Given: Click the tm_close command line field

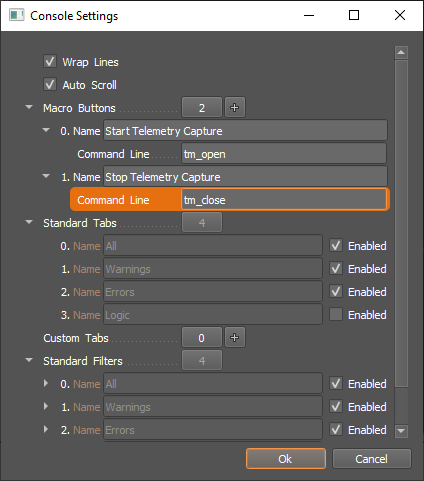Looking at the screenshot, I should pos(284,200).
